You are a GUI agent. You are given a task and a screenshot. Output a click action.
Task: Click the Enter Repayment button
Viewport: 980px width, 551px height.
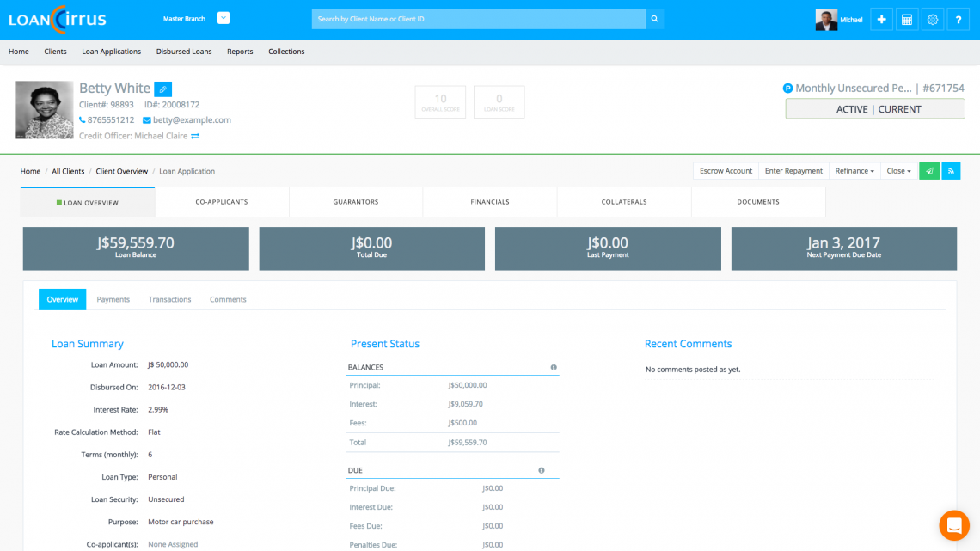(793, 171)
